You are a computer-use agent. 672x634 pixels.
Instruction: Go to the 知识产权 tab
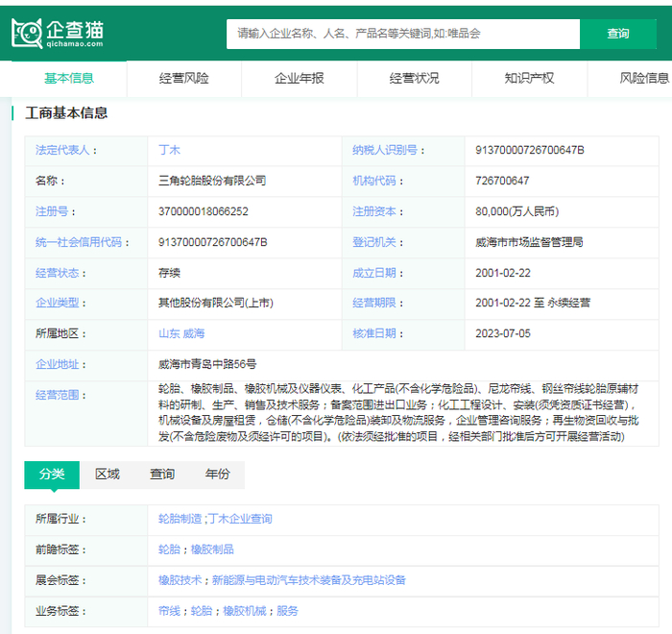(x=529, y=78)
